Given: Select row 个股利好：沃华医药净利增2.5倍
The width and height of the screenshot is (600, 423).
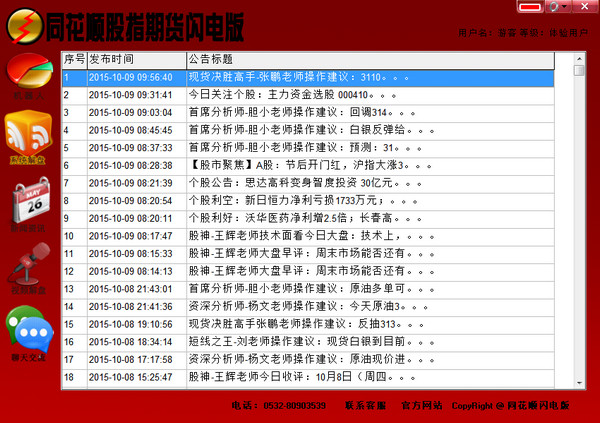Looking at the screenshot, I should tap(308, 219).
